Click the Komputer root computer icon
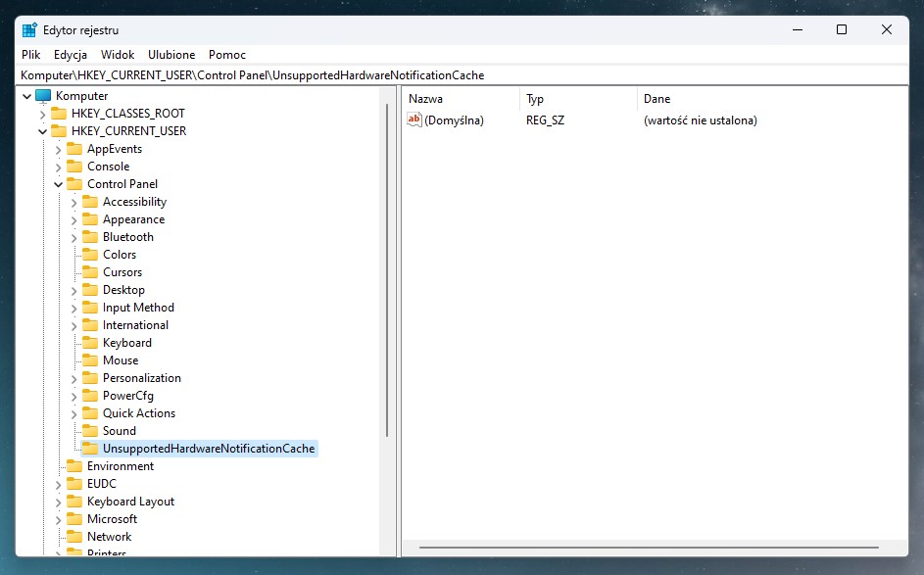Image resolution: width=924 pixels, height=575 pixels. [x=43, y=96]
